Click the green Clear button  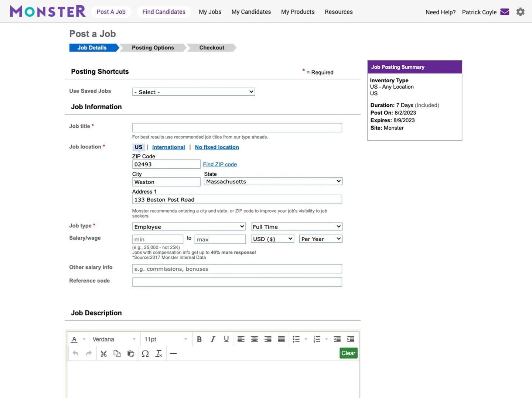click(x=348, y=353)
